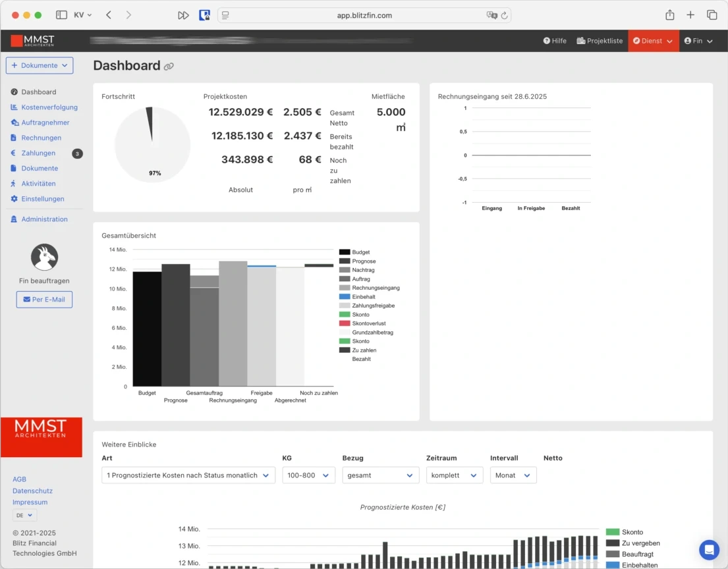Open the Art chart type dropdown
This screenshot has width=728, height=569.
pos(188,475)
